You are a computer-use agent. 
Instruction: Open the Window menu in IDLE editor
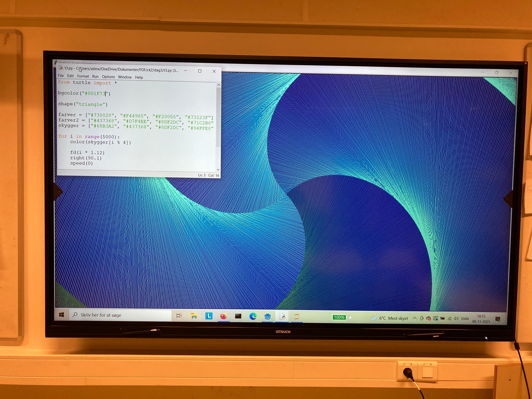pos(125,77)
